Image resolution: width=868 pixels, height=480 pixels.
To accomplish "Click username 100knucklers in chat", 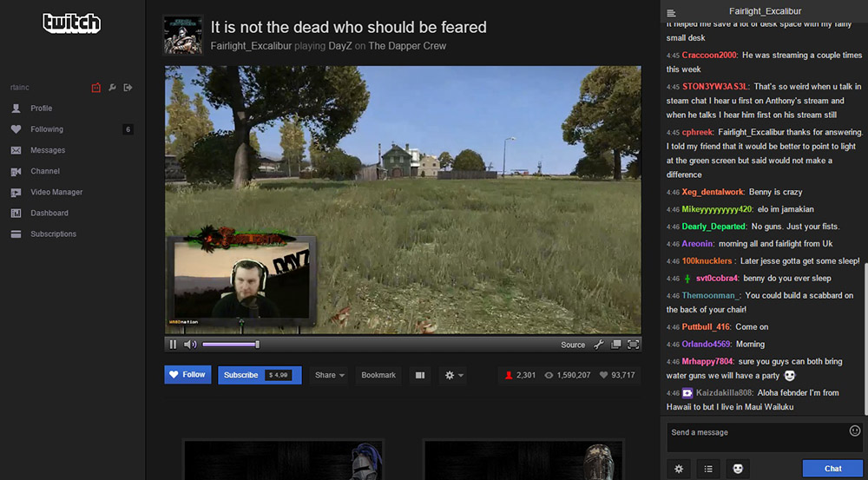I will pyautogui.click(x=707, y=260).
